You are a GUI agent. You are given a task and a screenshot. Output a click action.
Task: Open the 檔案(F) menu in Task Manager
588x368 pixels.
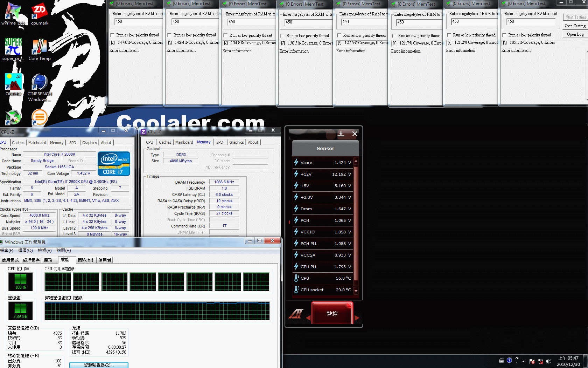(x=7, y=251)
